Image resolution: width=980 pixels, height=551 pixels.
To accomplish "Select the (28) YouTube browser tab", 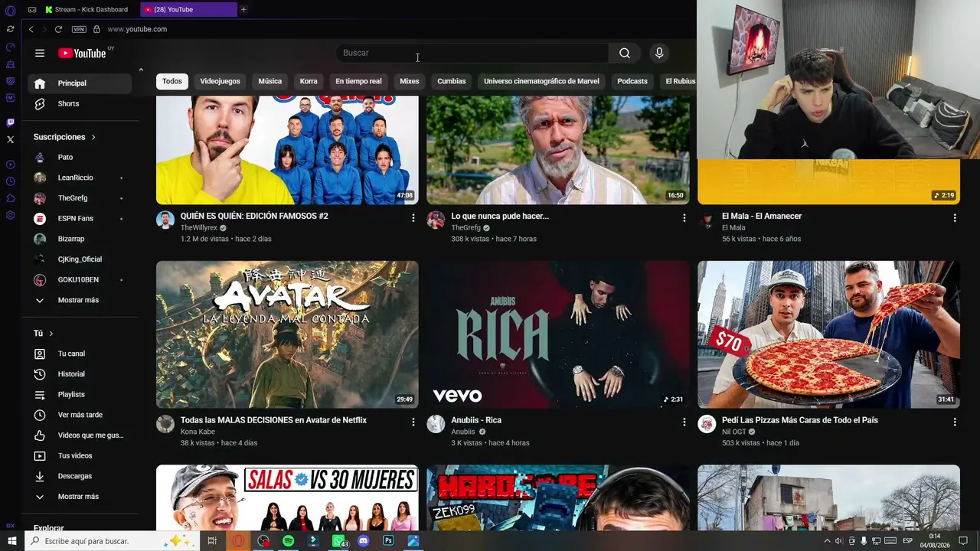I will point(188,9).
